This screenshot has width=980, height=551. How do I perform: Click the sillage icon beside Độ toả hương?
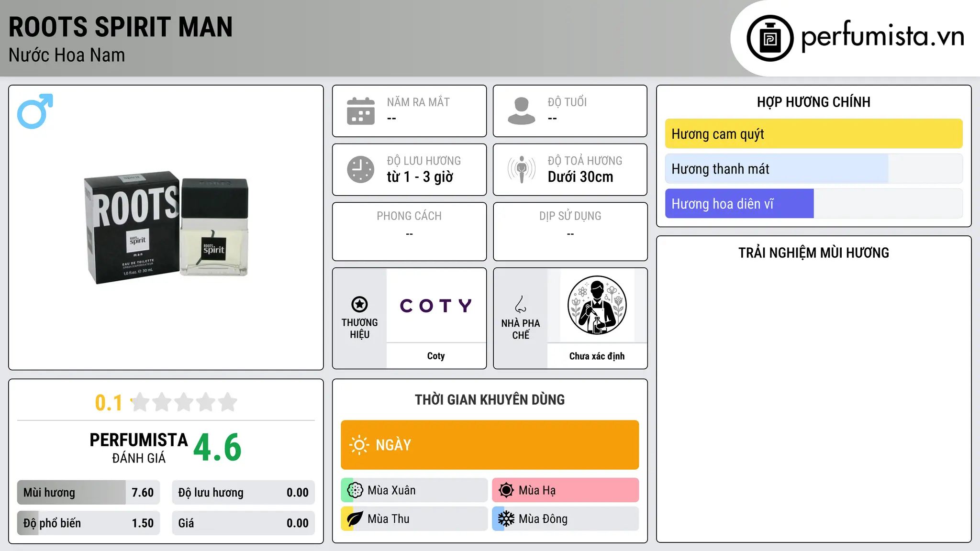click(522, 169)
